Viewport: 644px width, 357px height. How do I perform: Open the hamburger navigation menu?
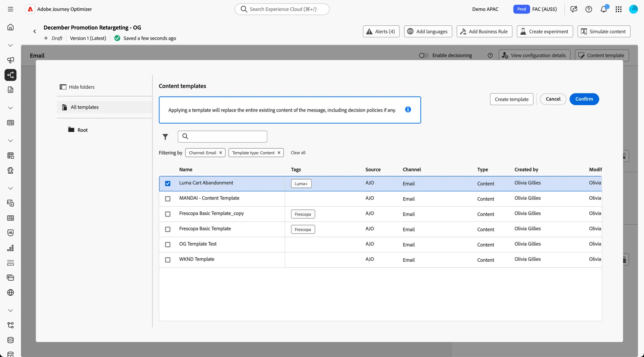coord(10,9)
